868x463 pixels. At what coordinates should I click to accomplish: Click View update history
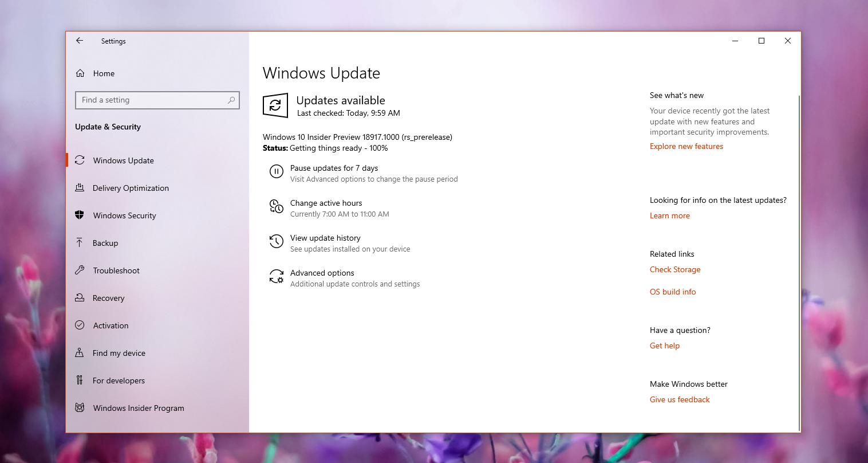point(325,238)
